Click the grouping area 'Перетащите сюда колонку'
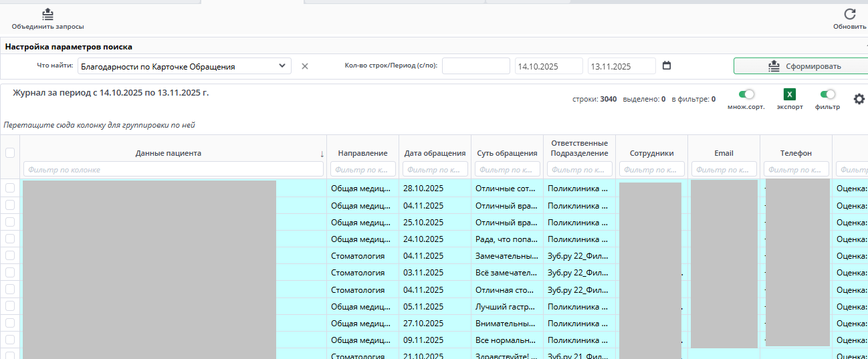The height and width of the screenshot is (359, 868). pyautogui.click(x=99, y=125)
